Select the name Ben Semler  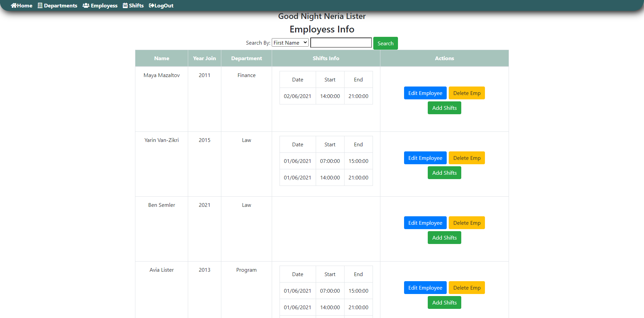pos(162,205)
